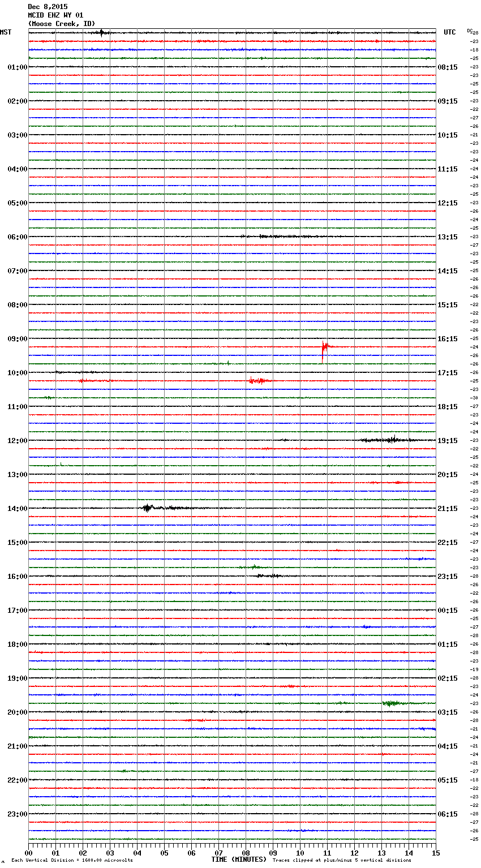
Task: Click minute tick label 11 on time axis
Action: click(327, 853)
